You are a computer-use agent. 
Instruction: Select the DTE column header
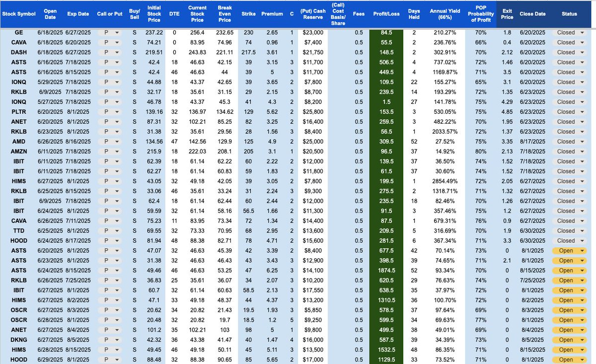(x=174, y=14)
